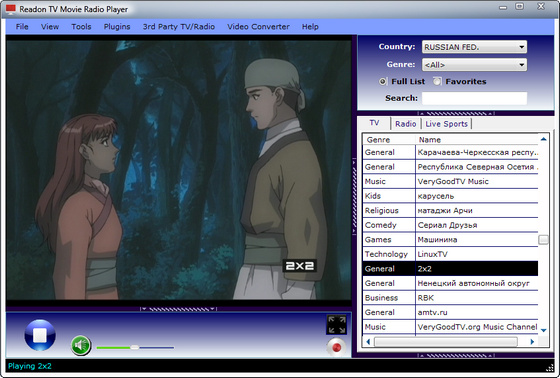Open the Plugins menu

click(x=117, y=27)
